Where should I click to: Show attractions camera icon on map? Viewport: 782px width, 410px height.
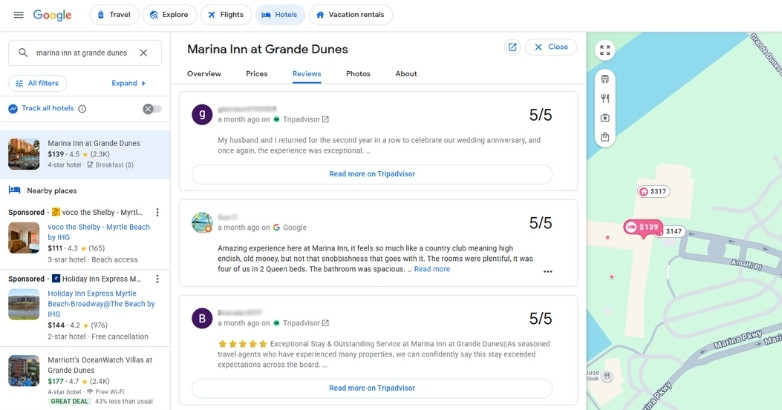[605, 118]
